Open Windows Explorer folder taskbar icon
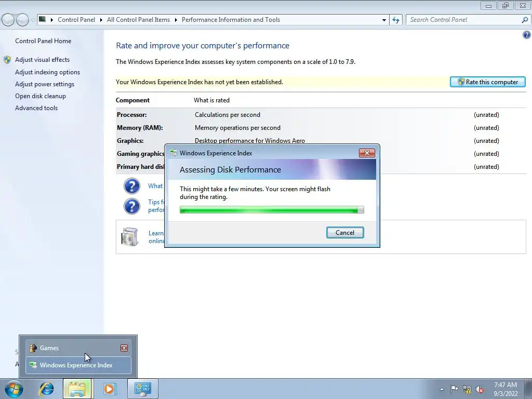The width and height of the screenshot is (532, 399). pos(77,389)
